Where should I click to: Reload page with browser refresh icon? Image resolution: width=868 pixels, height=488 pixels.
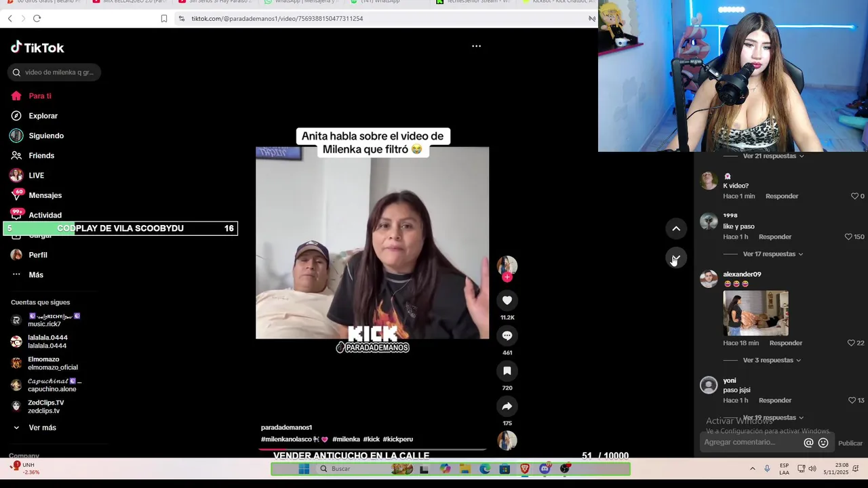click(37, 18)
